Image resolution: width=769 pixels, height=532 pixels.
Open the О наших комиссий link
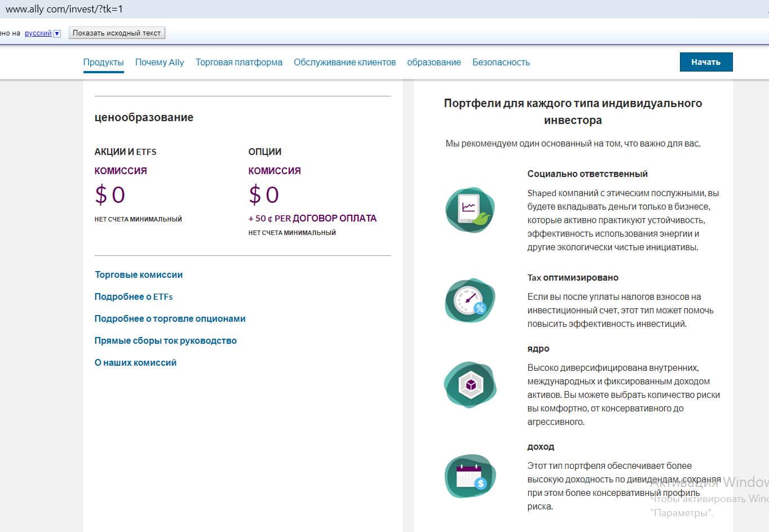[x=135, y=363]
